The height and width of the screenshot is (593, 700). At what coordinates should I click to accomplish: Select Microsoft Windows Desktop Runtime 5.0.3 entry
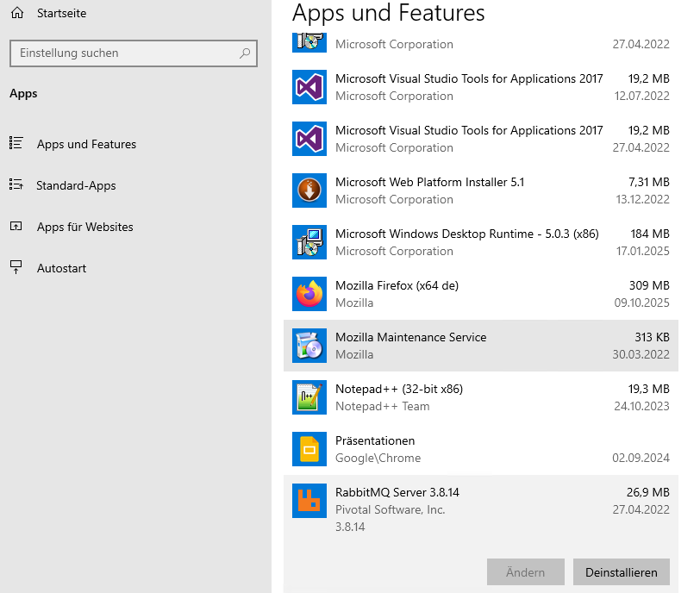[x=481, y=242]
